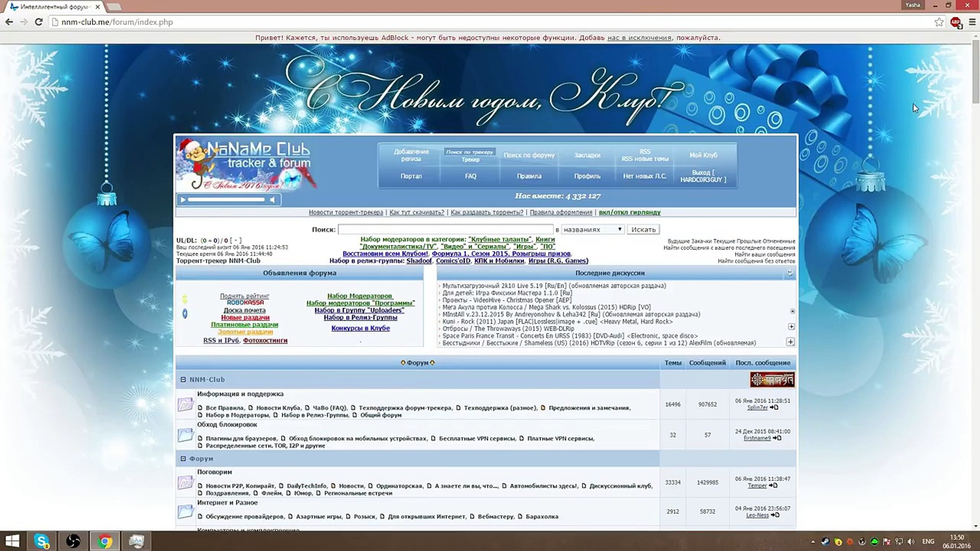Open the Правила menu item

click(529, 176)
